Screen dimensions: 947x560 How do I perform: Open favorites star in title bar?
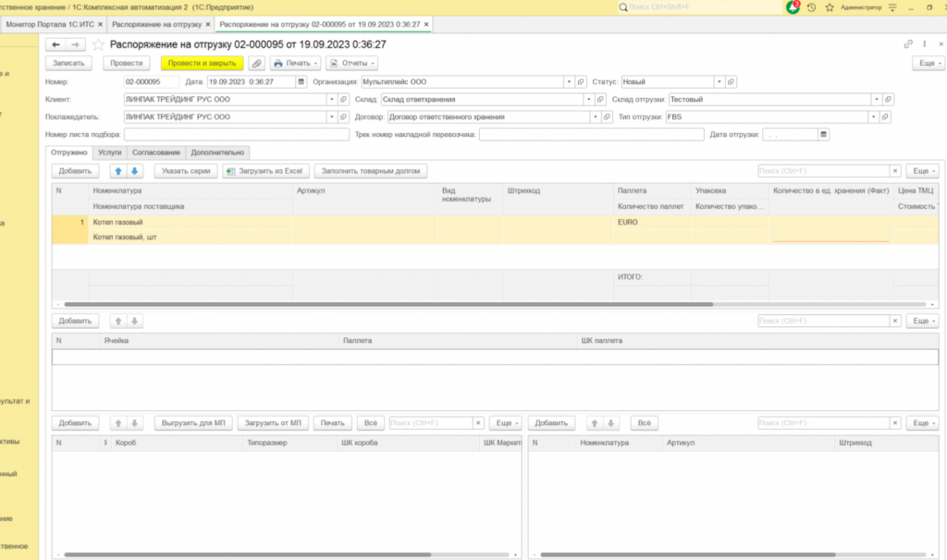830,7
